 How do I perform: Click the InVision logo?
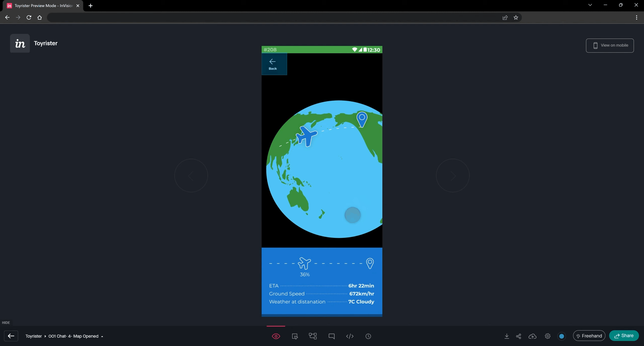coord(20,43)
